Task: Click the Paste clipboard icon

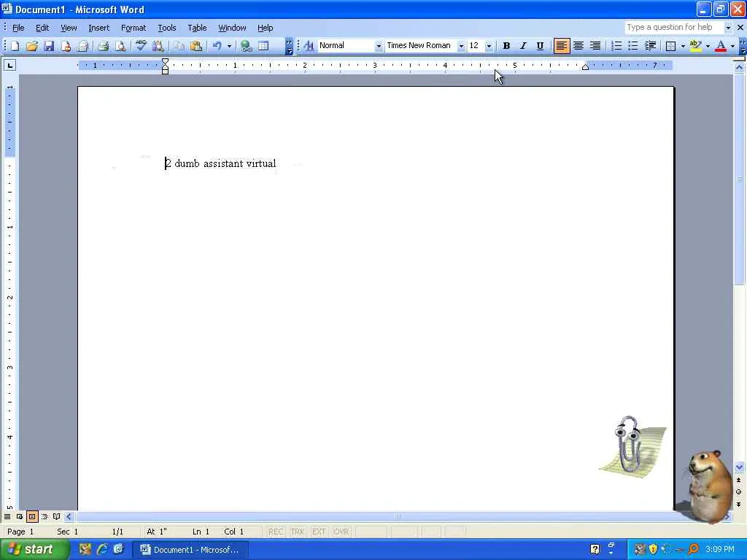Action: [196, 46]
